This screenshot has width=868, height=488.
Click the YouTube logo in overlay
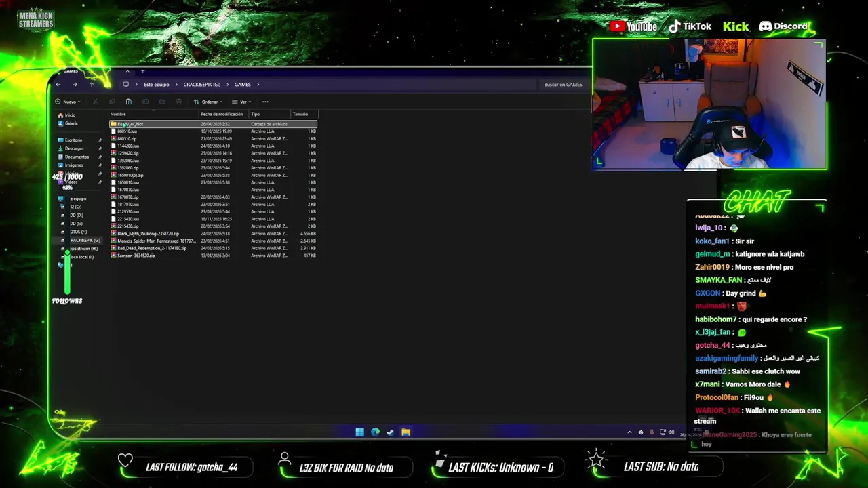coord(633,26)
